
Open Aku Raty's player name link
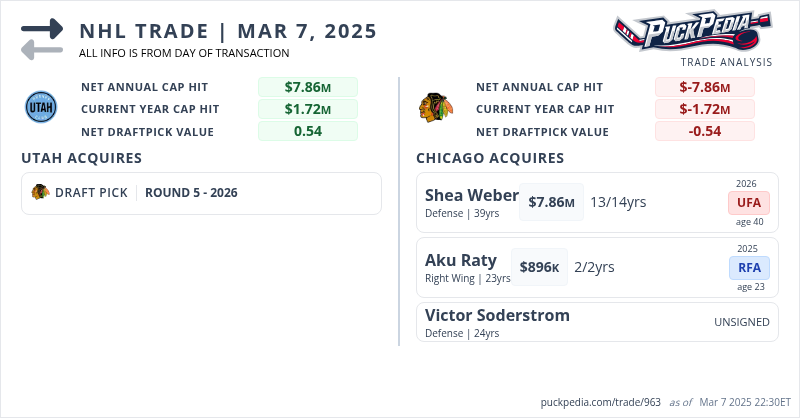tap(460, 259)
